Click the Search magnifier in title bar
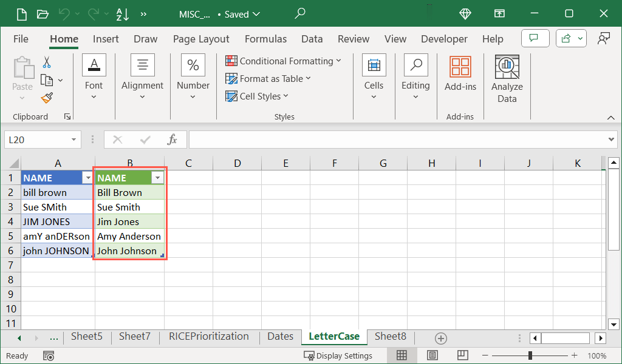The image size is (622, 364). [x=300, y=13]
